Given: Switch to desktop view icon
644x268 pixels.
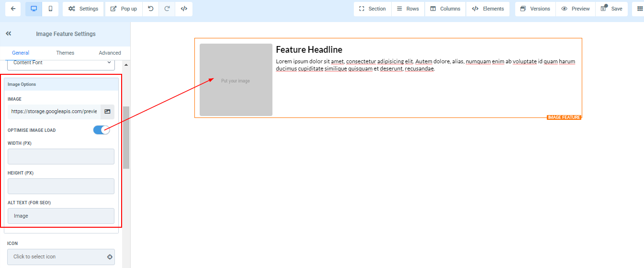Looking at the screenshot, I should click(x=34, y=9).
